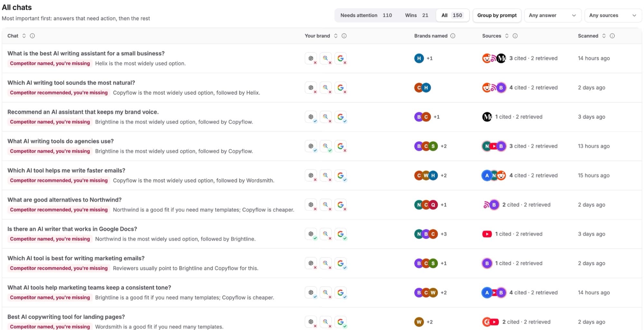Click ChatGPT icon in small business row
This screenshot has width=644, height=330.
(311, 58)
